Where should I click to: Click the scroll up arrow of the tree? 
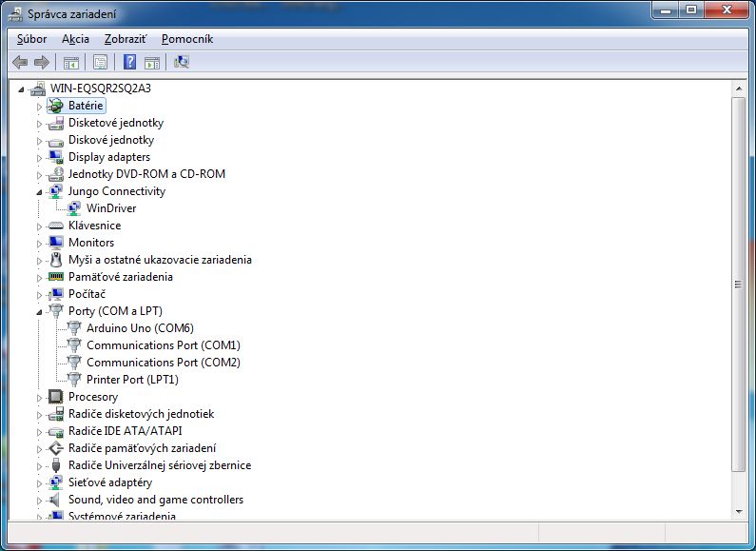(x=739, y=89)
